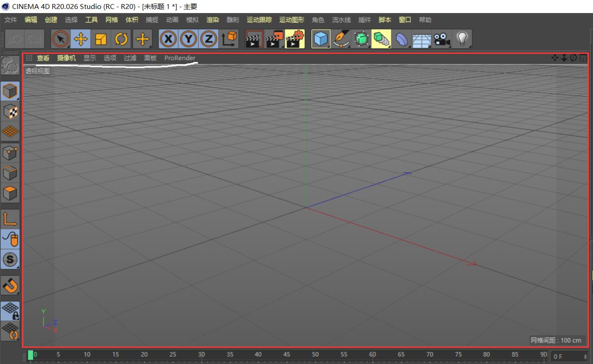Switch to Model mode cube icon

pyautogui.click(x=10, y=91)
